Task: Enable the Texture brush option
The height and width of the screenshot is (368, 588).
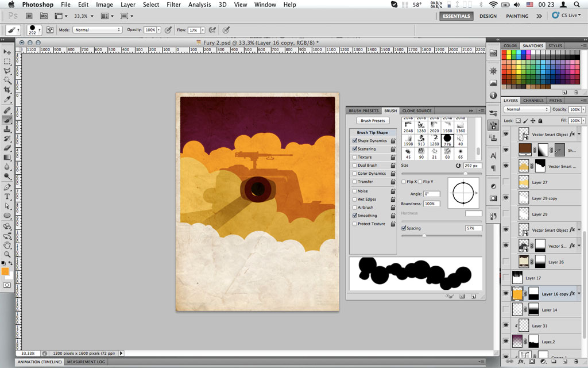Action: (355, 157)
